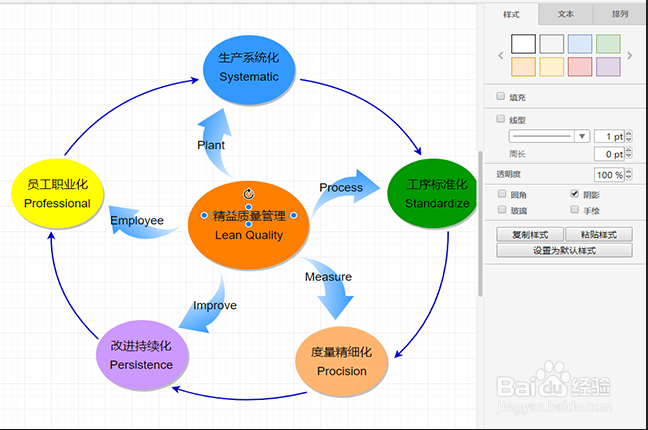Click the 复制样式 button
This screenshot has width=648, height=430.
coord(530,234)
